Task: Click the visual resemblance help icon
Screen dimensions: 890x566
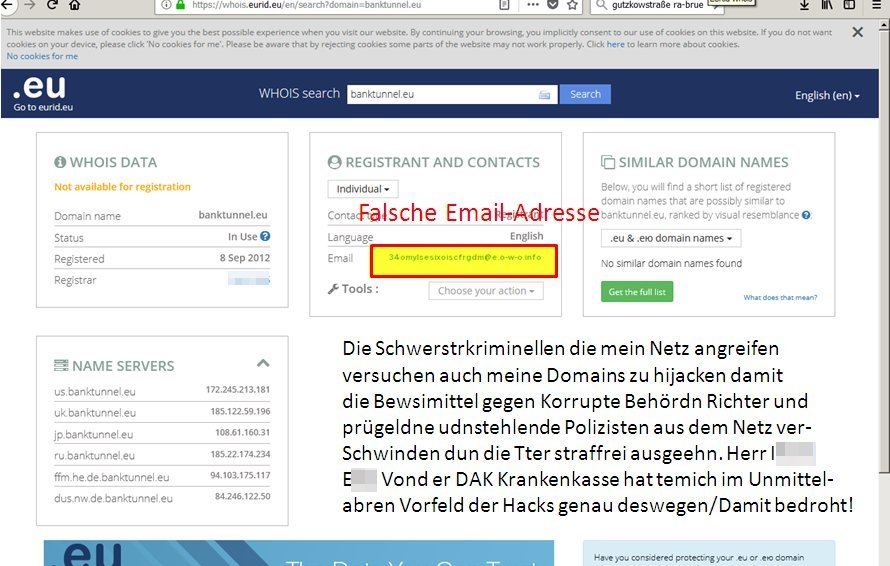Action: pos(806,215)
